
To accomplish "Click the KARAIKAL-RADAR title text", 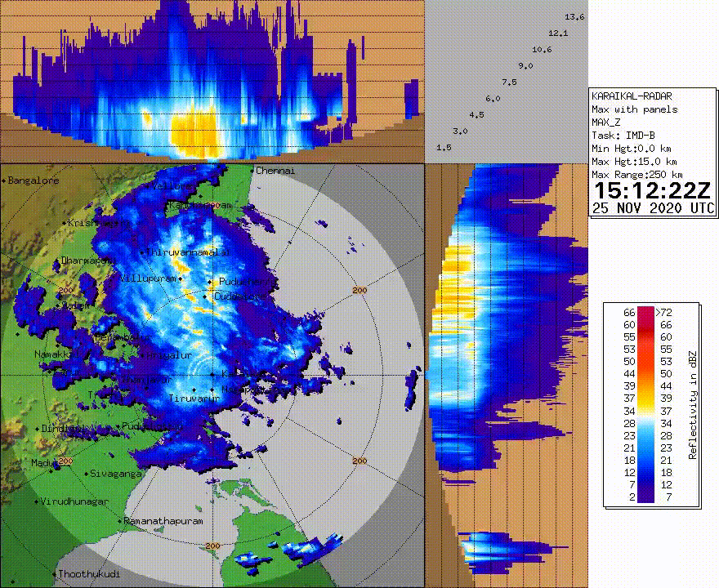I will 626,96.
